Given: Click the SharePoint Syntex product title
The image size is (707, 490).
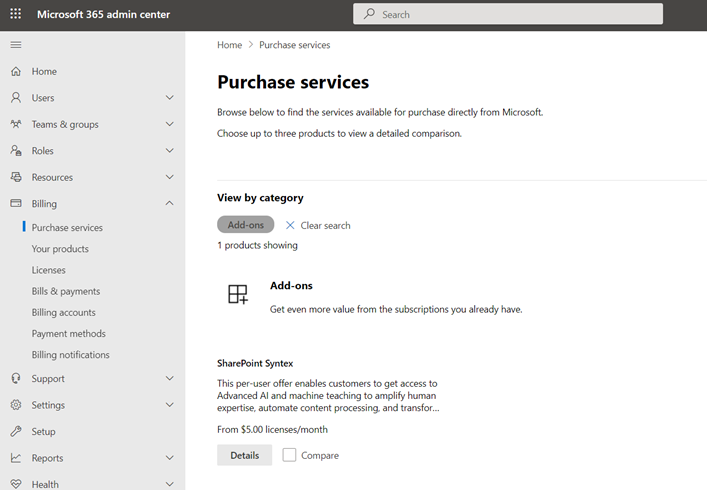Looking at the screenshot, I should tap(255, 363).
